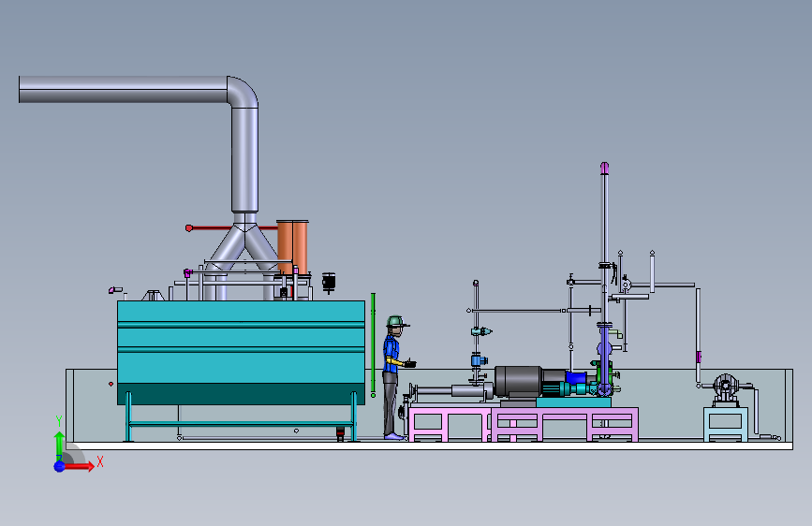
Task: Click the magenta cap atop tall pipe
Action: click(x=604, y=168)
